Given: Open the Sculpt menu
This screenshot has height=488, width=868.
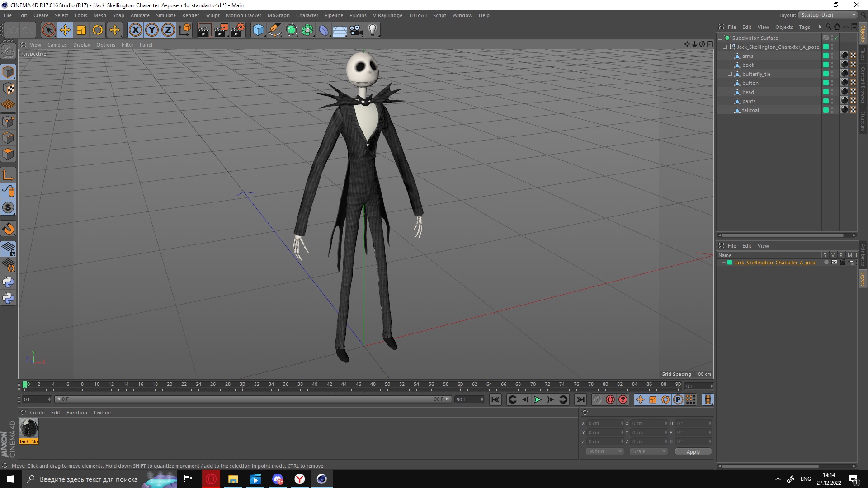Looking at the screenshot, I should (x=212, y=15).
